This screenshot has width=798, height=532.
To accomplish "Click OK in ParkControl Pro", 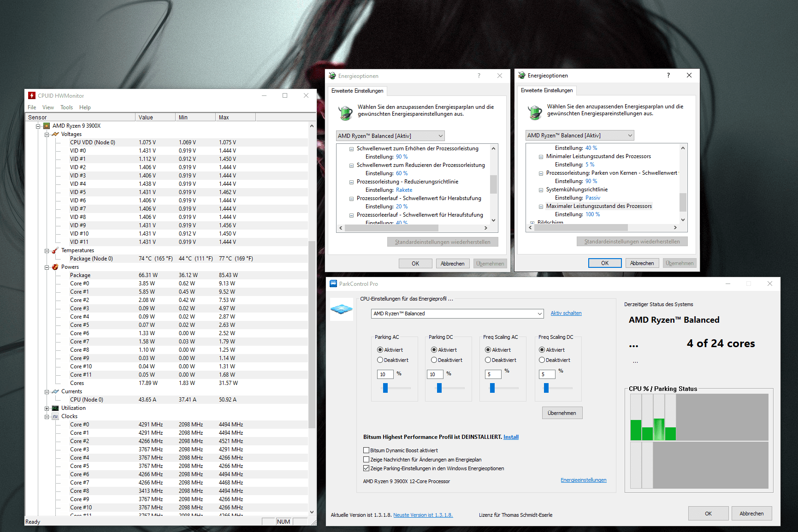I will [708, 514].
